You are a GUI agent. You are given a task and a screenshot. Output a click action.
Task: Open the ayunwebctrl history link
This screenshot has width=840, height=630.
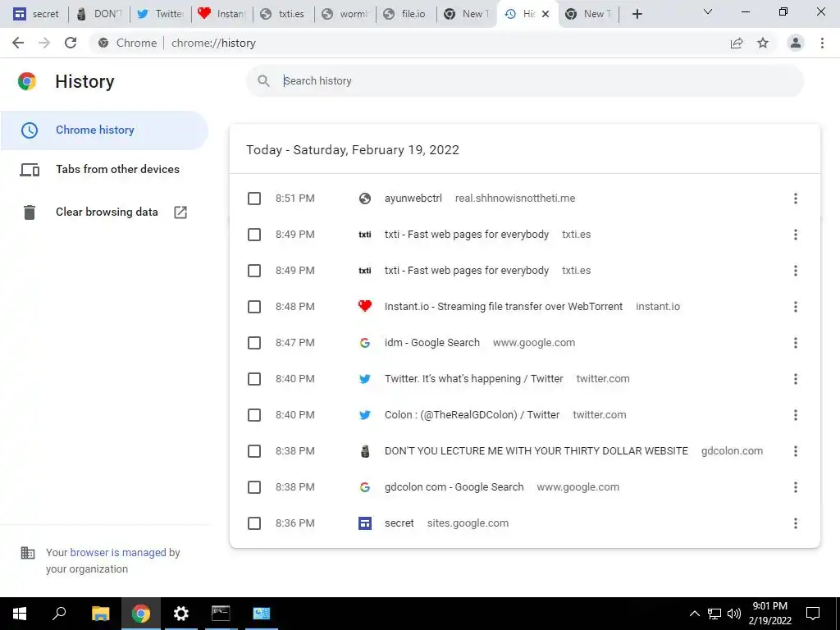click(x=413, y=199)
